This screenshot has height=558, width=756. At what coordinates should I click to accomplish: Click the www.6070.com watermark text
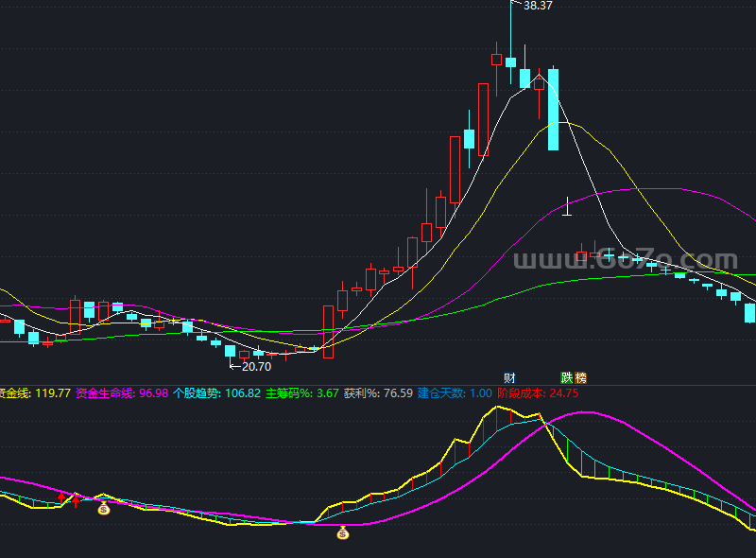coord(625,261)
